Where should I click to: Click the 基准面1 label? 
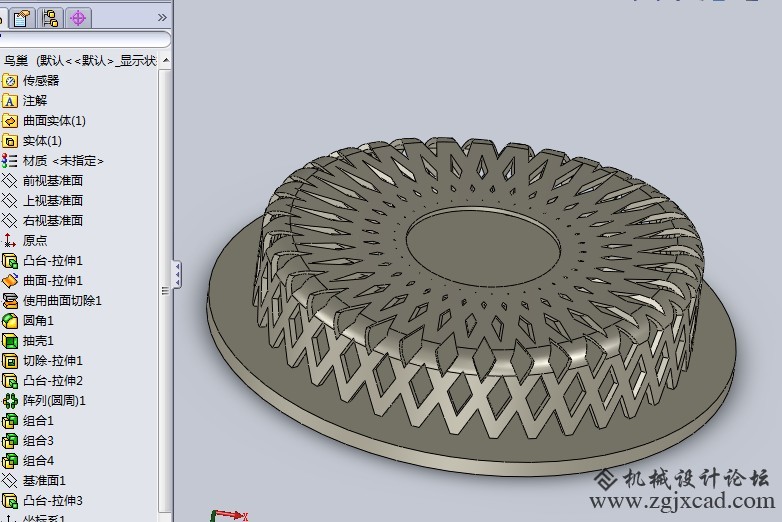[44, 481]
